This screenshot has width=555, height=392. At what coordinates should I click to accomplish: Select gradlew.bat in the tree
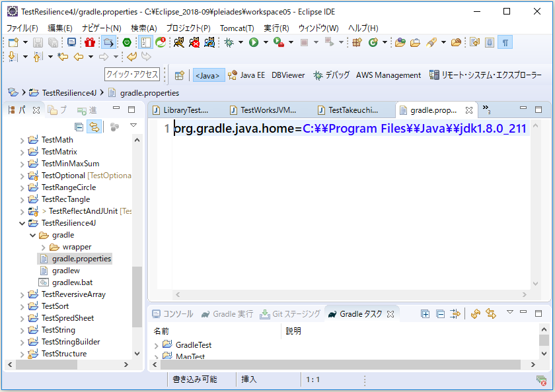coord(72,282)
